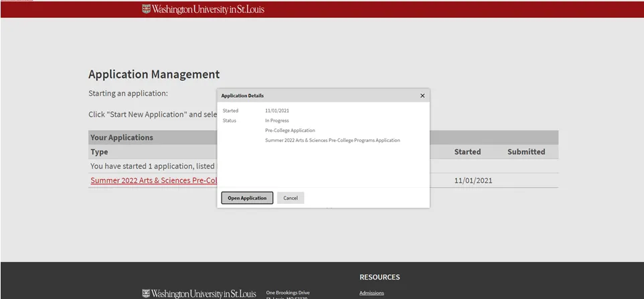644x299 pixels.
Task: Click the 11/01/2021 started date in the dialog
Action: [277, 111]
